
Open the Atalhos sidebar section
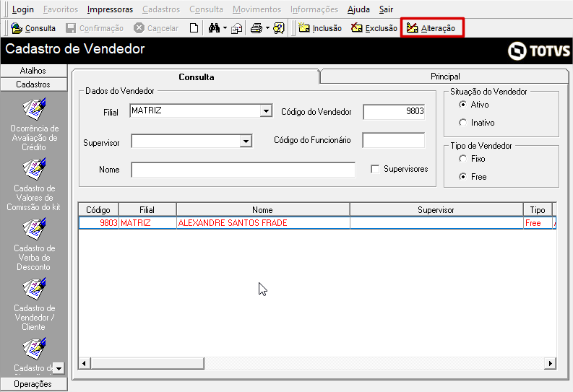click(x=33, y=71)
